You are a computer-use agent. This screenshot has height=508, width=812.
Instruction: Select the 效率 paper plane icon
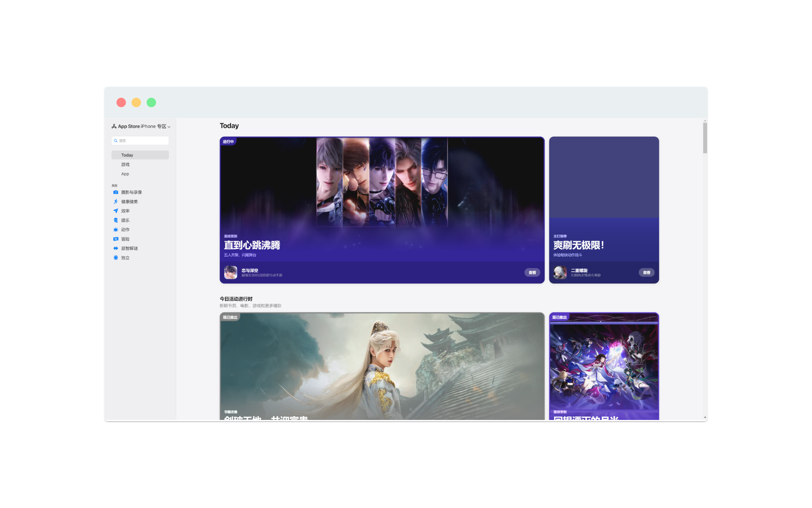[115, 211]
